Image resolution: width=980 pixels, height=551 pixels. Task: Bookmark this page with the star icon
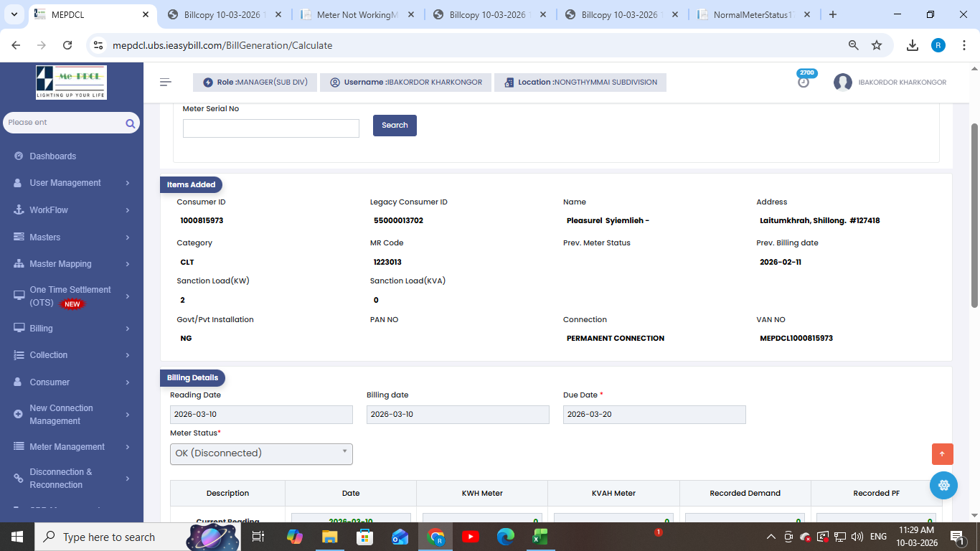point(877,45)
